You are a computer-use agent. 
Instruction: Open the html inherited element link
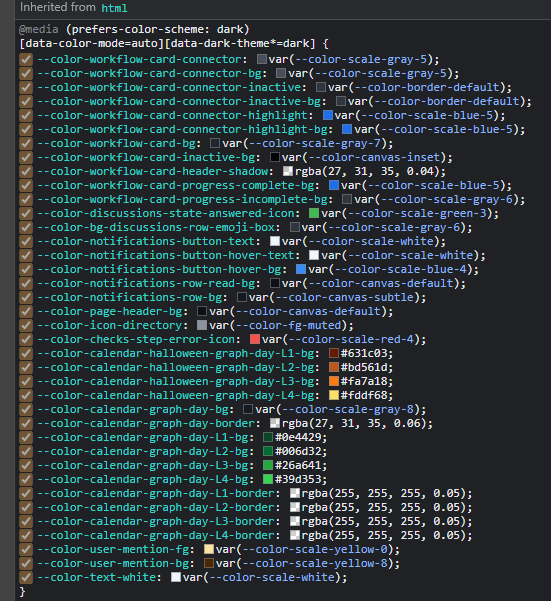(114, 8)
